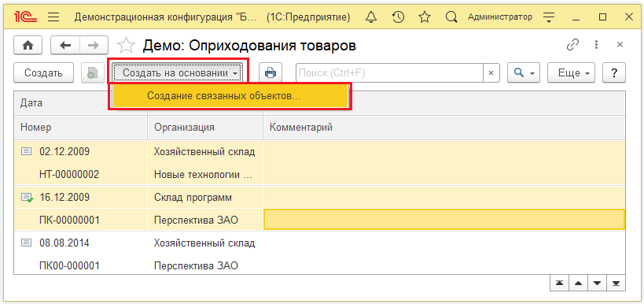Open help with the question mark button
This screenshot has height=304, width=644.
[x=614, y=73]
